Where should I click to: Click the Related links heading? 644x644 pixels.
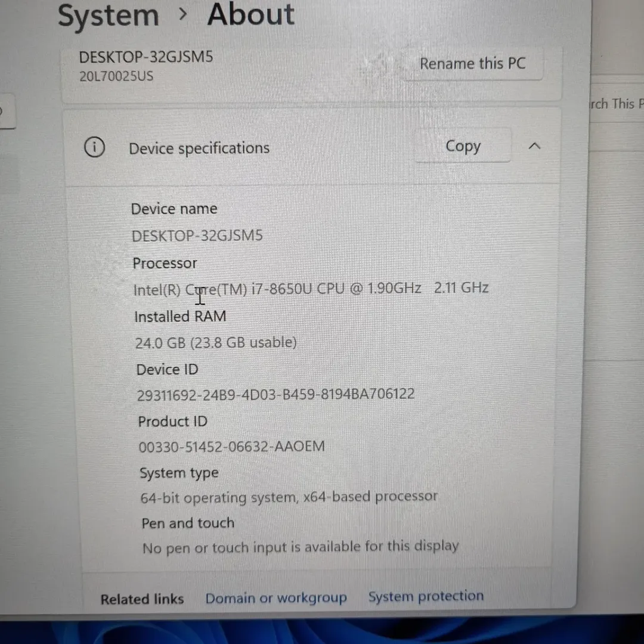pyautogui.click(x=142, y=599)
